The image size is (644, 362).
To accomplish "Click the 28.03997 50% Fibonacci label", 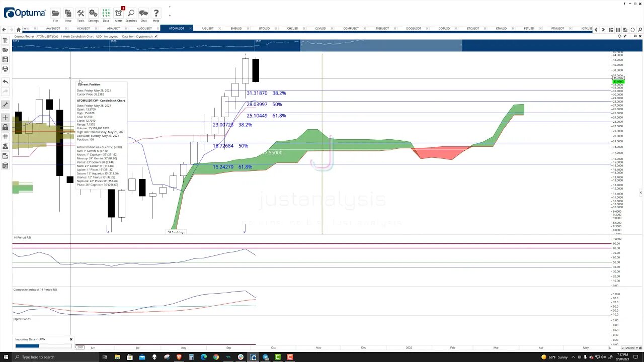I will click(x=264, y=105).
